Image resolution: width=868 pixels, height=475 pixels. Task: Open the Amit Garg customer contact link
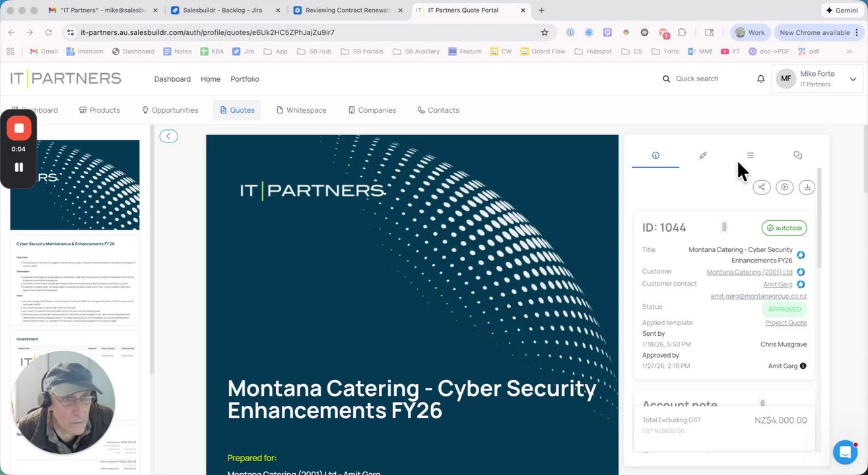click(x=778, y=284)
